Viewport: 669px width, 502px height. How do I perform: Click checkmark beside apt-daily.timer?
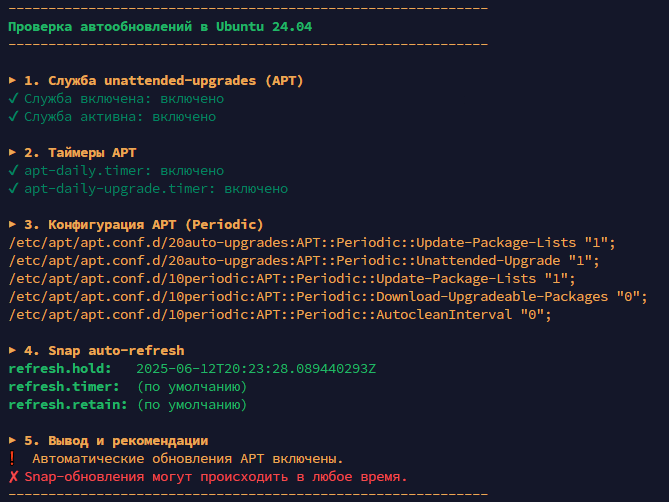pyautogui.click(x=13, y=171)
